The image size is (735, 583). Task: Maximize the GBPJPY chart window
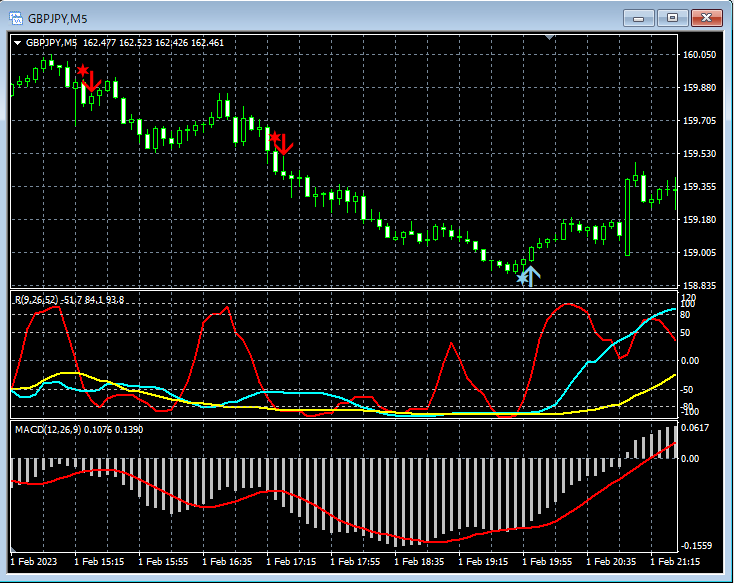pos(672,18)
